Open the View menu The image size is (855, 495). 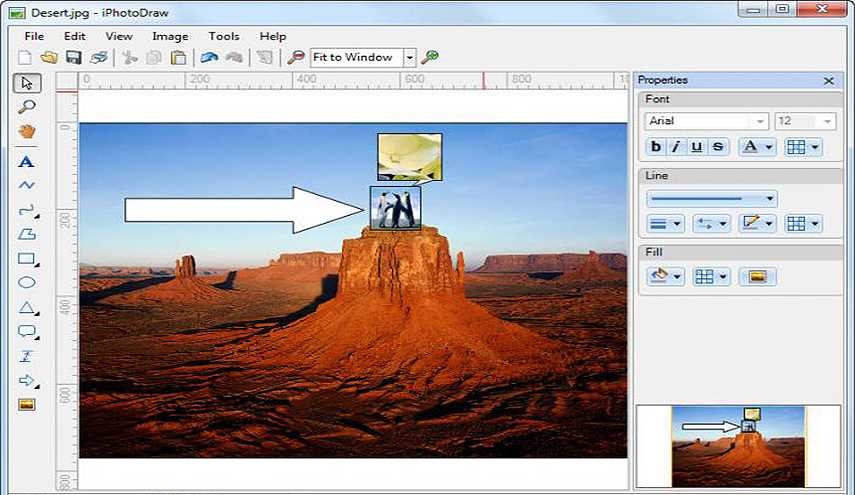coord(119,36)
